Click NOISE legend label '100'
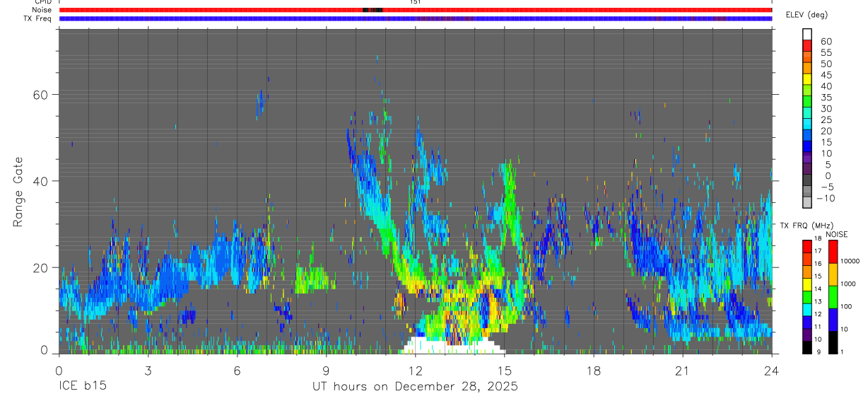The height and width of the screenshot is (401, 868). coord(846,307)
